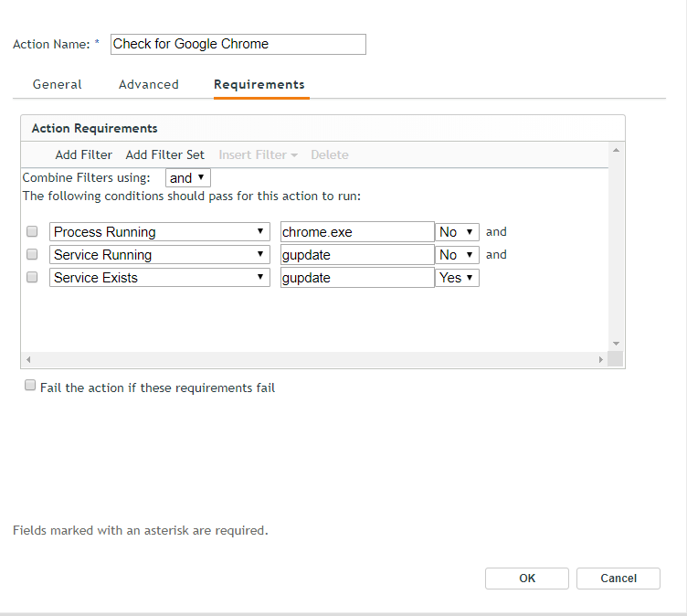Image resolution: width=687 pixels, height=616 pixels.
Task: Open the Service Exists filter type dropdown
Action: coord(160,278)
